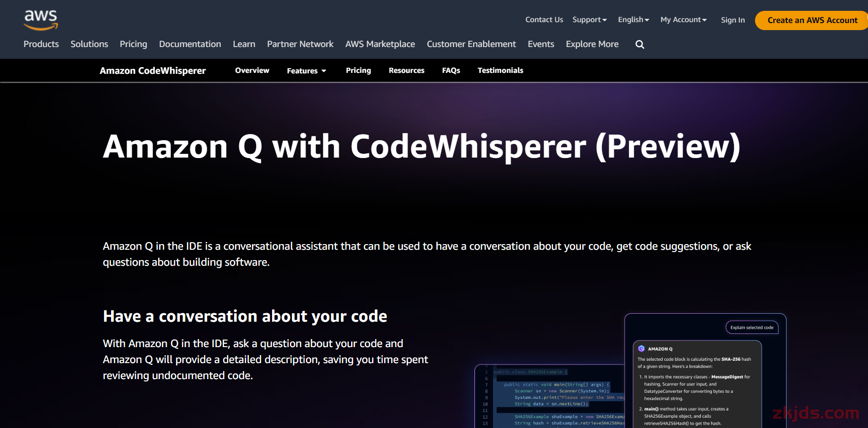Open the search magnifier icon
Screen dimensions: 868x428
coord(640,44)
